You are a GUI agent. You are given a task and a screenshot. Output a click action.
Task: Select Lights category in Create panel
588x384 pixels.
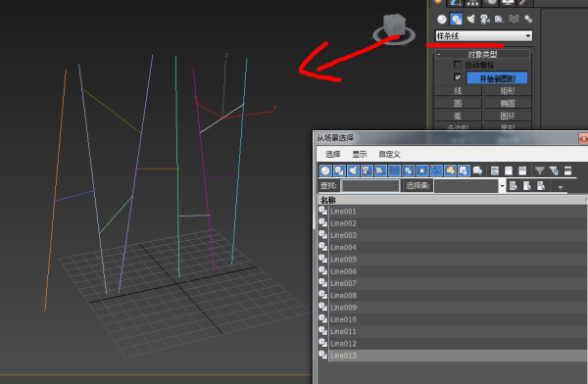point(471,19)
